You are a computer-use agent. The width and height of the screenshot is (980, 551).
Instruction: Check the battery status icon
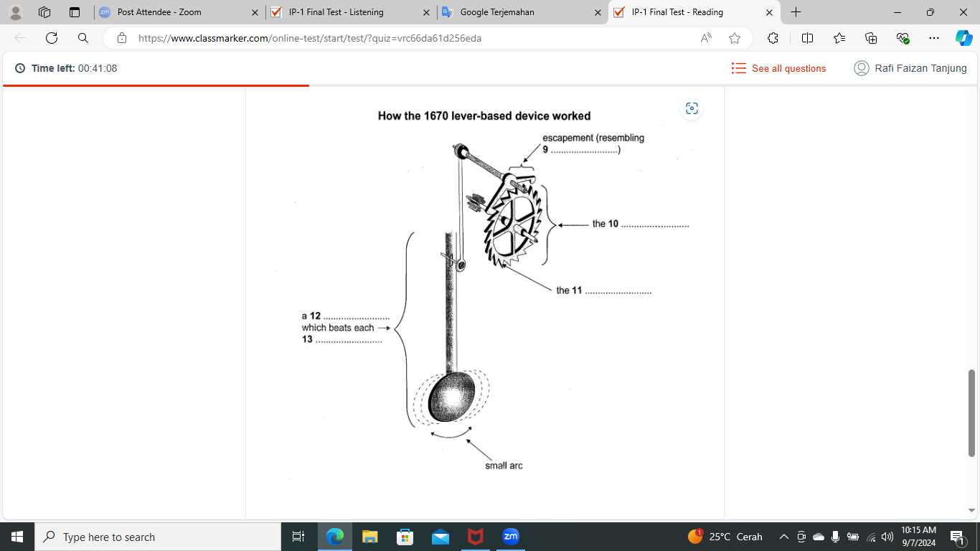click(853, 537)
